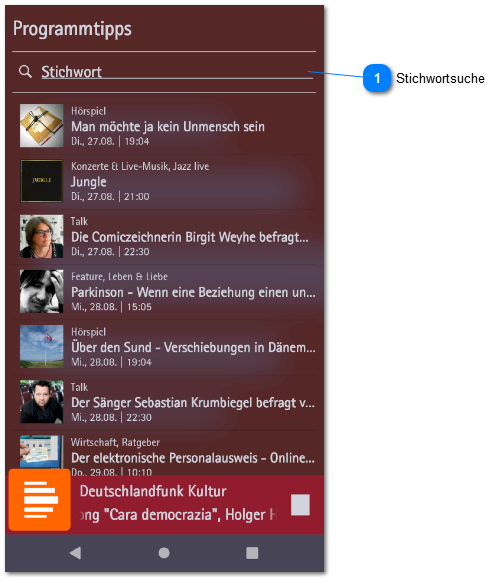Click 'Feature, Leben & Liebe' category label
The height and width of the screenshot is (581, 501).
click(119, 276)
